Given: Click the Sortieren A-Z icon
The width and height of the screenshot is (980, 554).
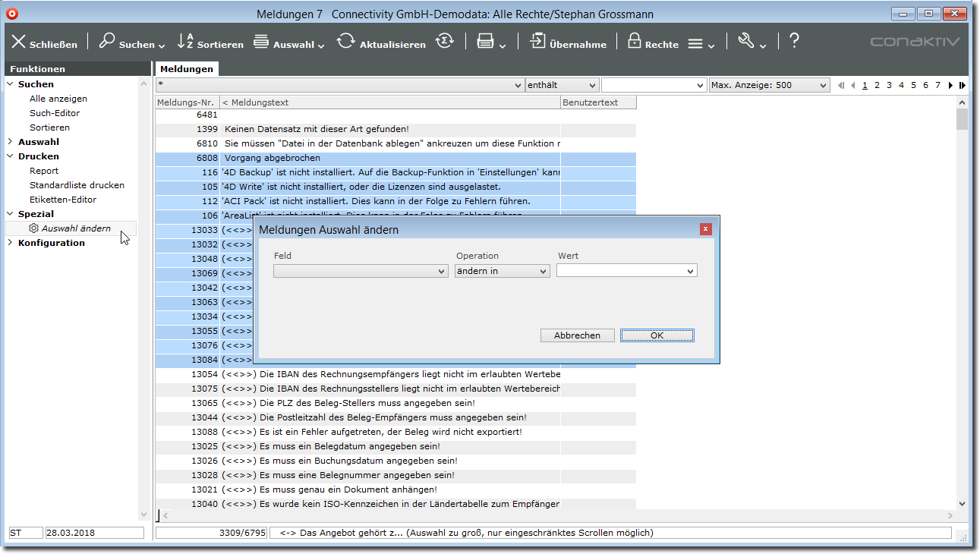Looking at the screenshot, I should [x=185, y=42].
